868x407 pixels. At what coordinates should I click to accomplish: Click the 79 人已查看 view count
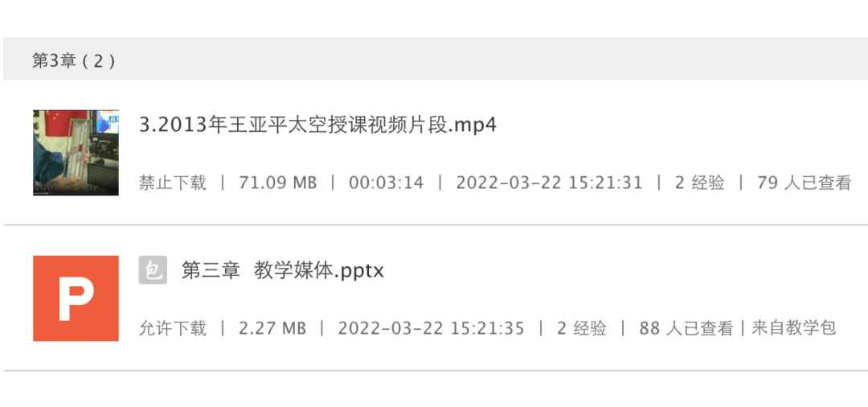804,183
